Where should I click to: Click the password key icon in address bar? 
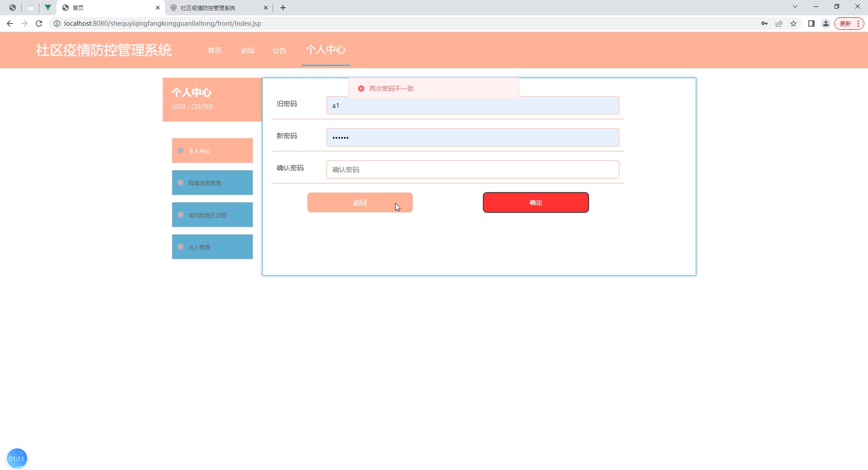click(x=764, y=23)
